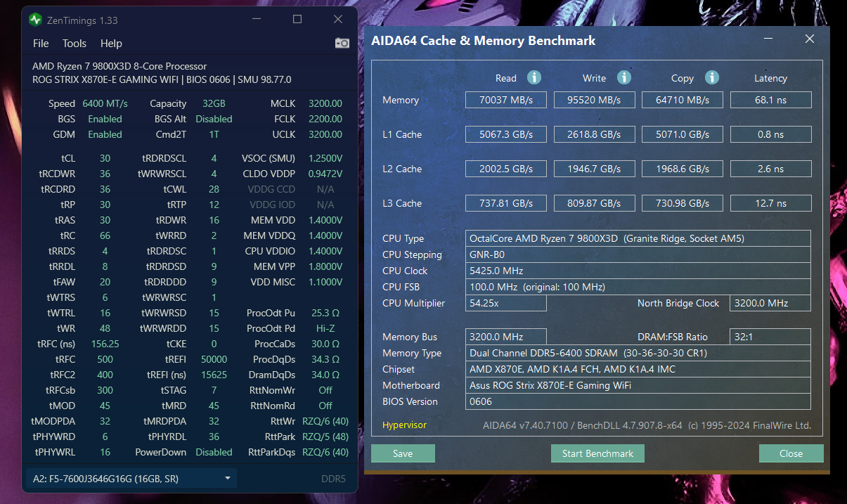Image resolution: width=847 pixels, height=504 pixels.
Task: Click PowerDown Disabled value
Action: coord(214,452)
